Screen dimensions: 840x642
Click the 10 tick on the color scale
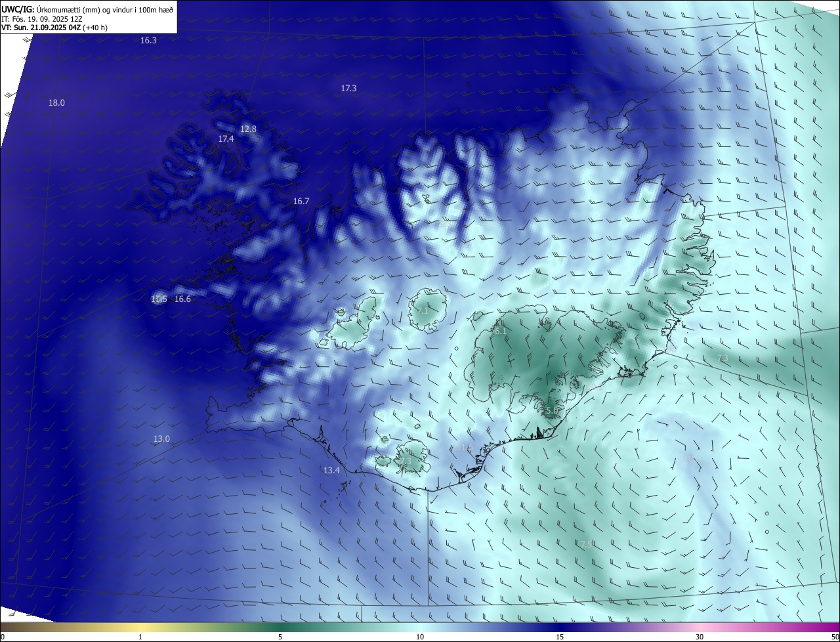[420, 637]
